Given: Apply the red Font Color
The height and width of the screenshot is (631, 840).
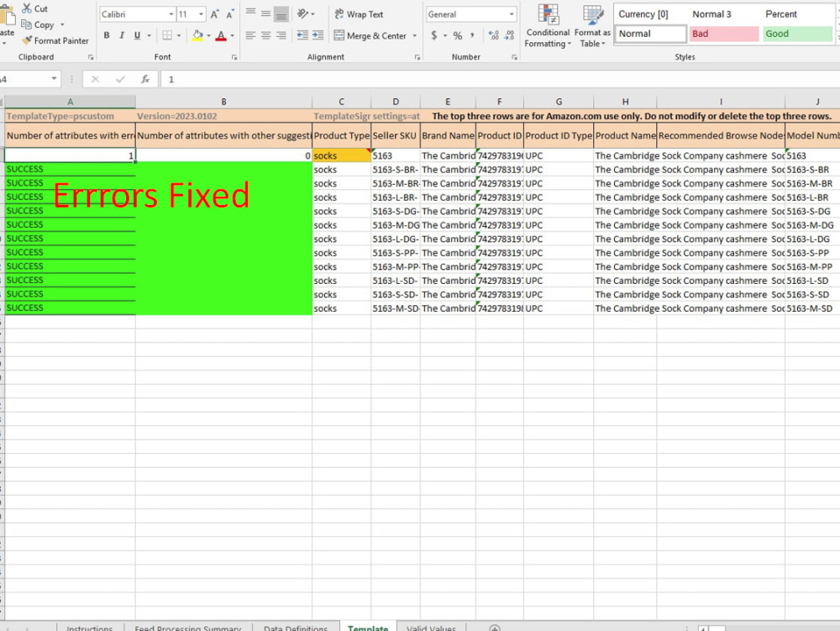Looking at the screenshot, I should point(221,35).
